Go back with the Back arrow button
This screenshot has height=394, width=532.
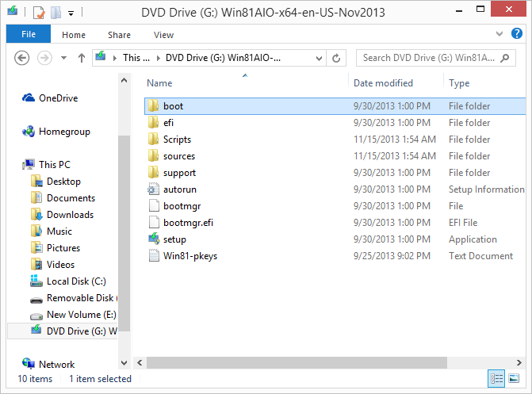[x=21, y=58]
